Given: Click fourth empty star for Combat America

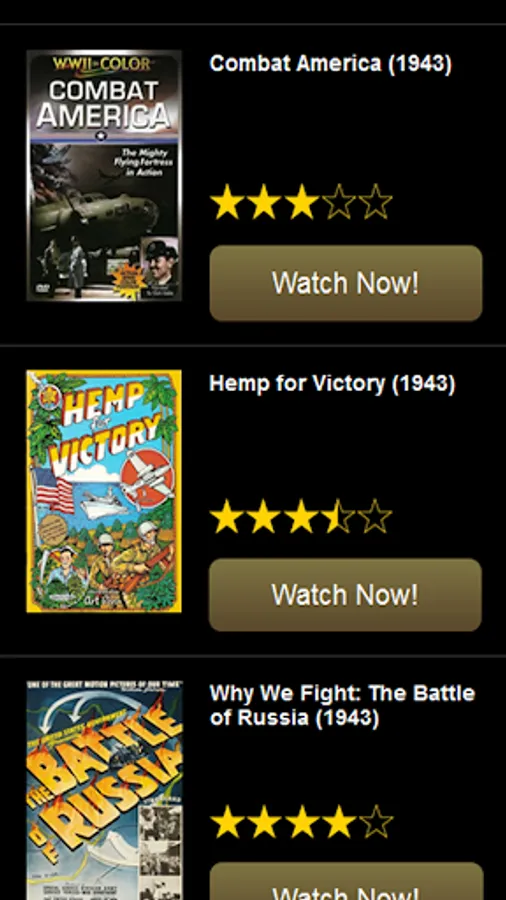Looking at the screenshot, I should click(338, 201).
